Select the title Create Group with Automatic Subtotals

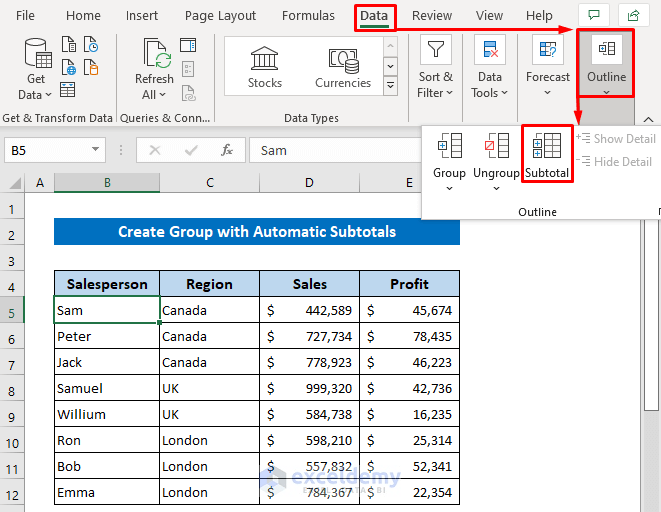point(257,231)
